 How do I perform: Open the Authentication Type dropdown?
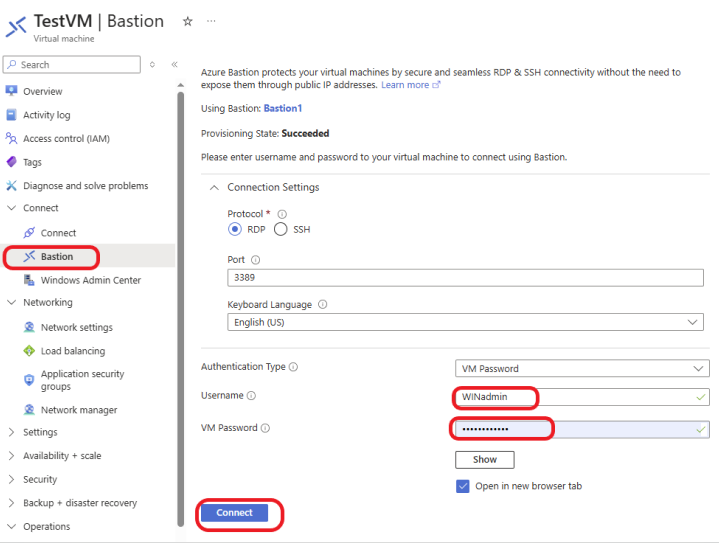[x=582, y=368]
